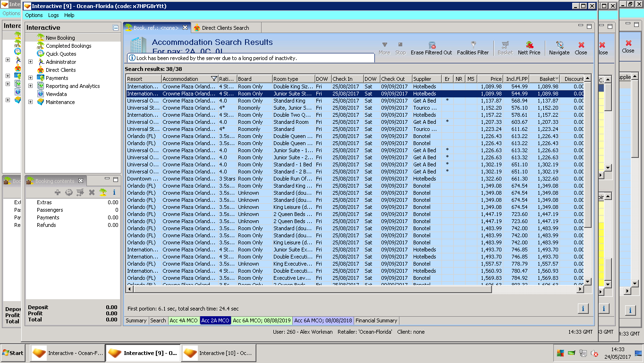Click the blue info icon in Booking contents
Viewport: 644px width, 363px height.
tap(114, 192)
